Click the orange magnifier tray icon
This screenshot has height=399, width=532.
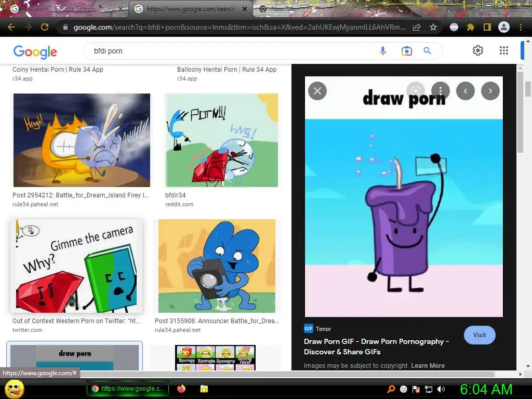point(391,389)
